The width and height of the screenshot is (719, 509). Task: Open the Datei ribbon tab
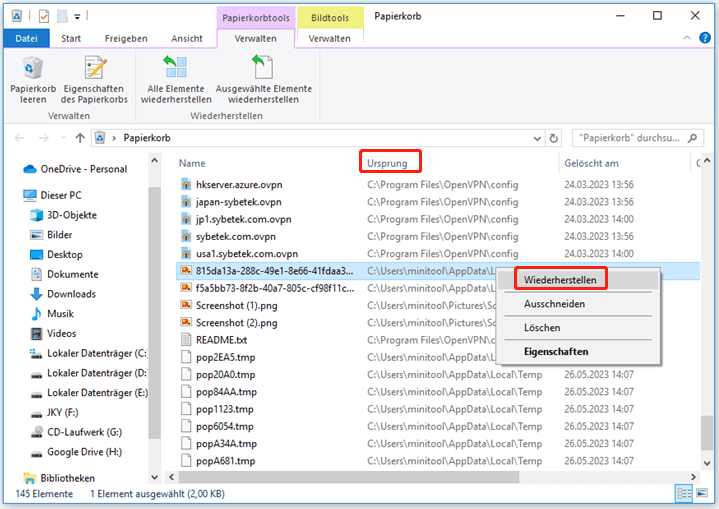point(26,39)
